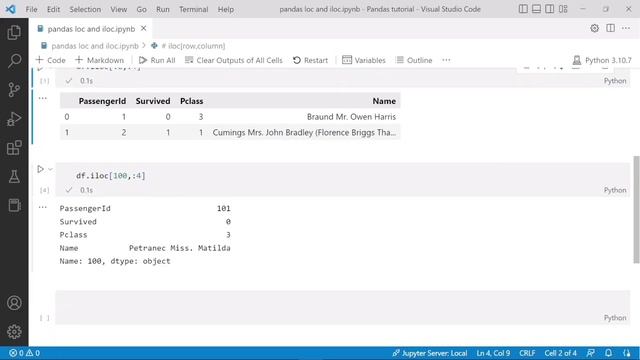This screenshot has height=360, width=640.
Task: Open the Testing flask view
Action: tap(14, 176)
